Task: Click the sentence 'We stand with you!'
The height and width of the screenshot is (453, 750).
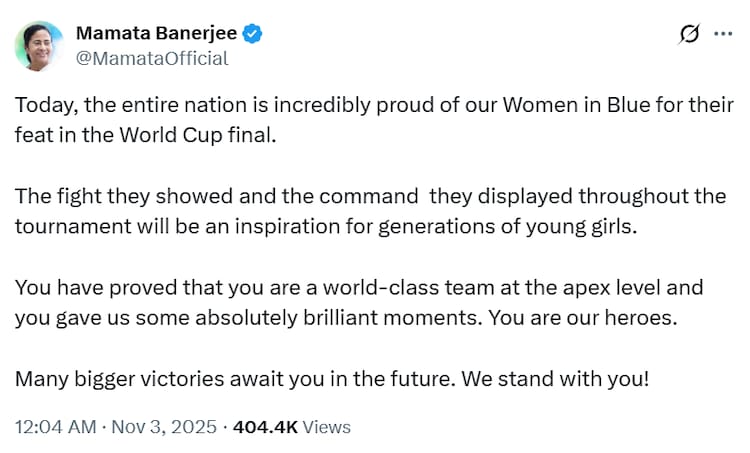Action: pyautogui.click(x=566, y=380)
